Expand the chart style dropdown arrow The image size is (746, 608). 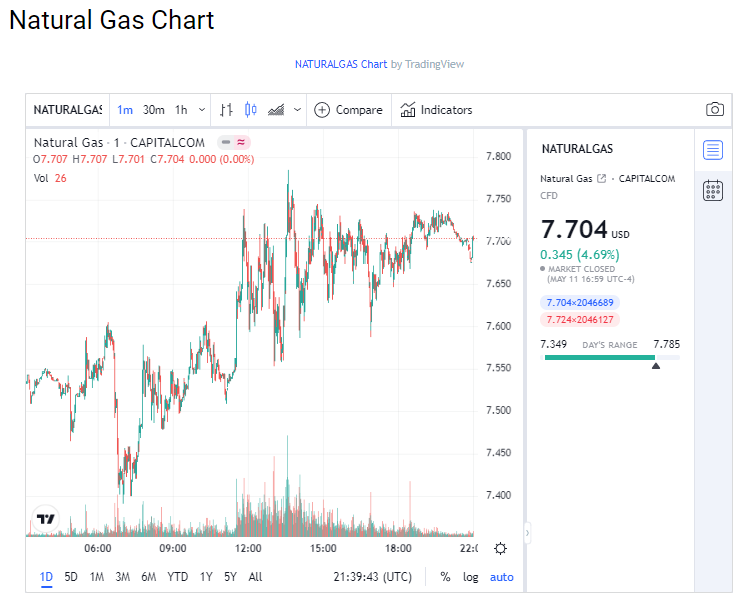[x=297, y=110]
